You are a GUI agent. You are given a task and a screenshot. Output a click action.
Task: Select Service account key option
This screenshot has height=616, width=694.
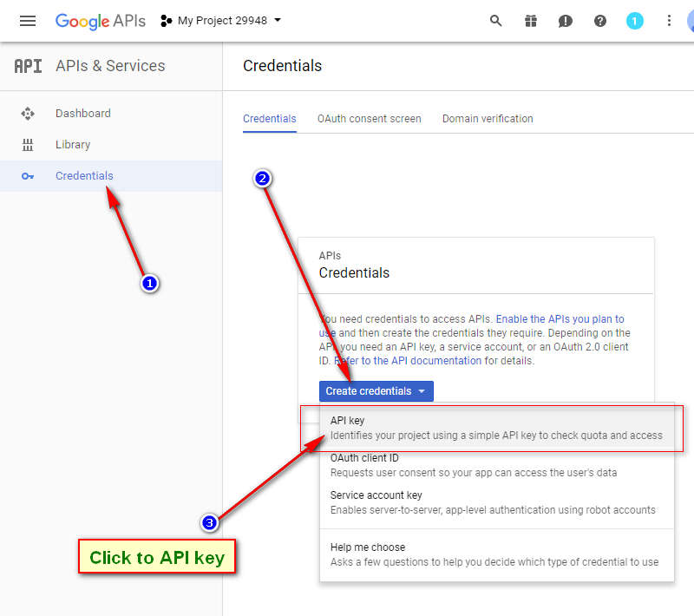376,495
